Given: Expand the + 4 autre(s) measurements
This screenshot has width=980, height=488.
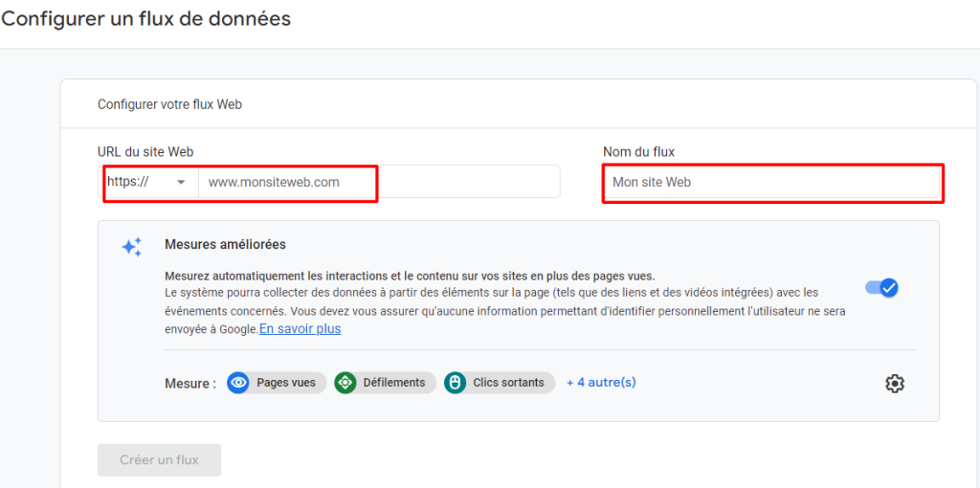Looking at the screenshot, I should point(601,383).
